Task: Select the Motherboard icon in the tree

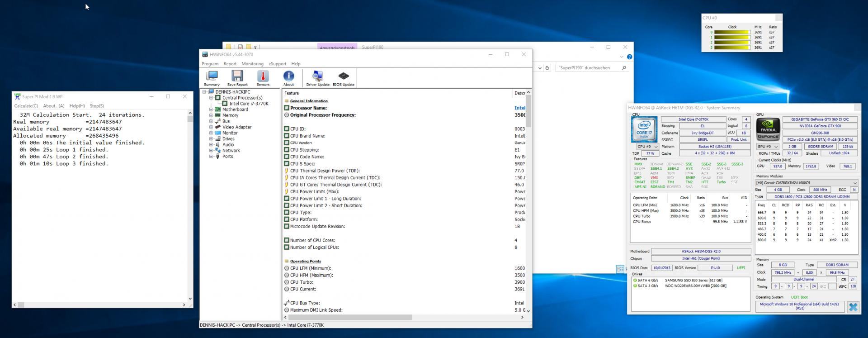Action: tap(218, 109)
